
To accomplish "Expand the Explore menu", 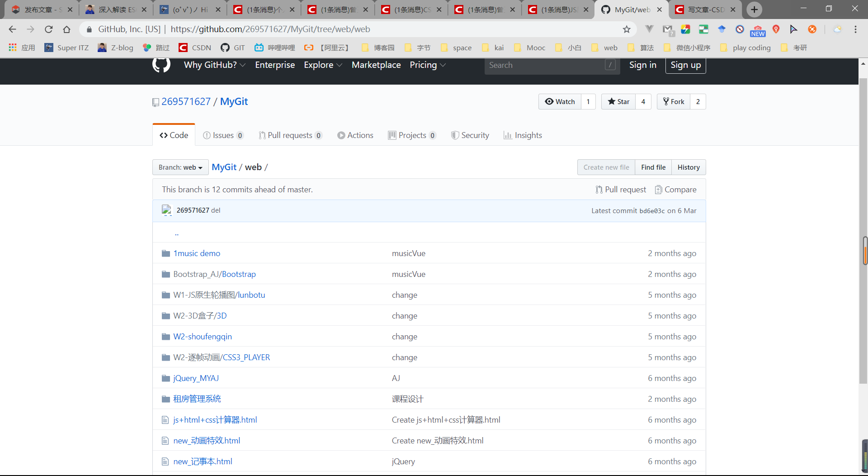I will (x=323, y=65).
